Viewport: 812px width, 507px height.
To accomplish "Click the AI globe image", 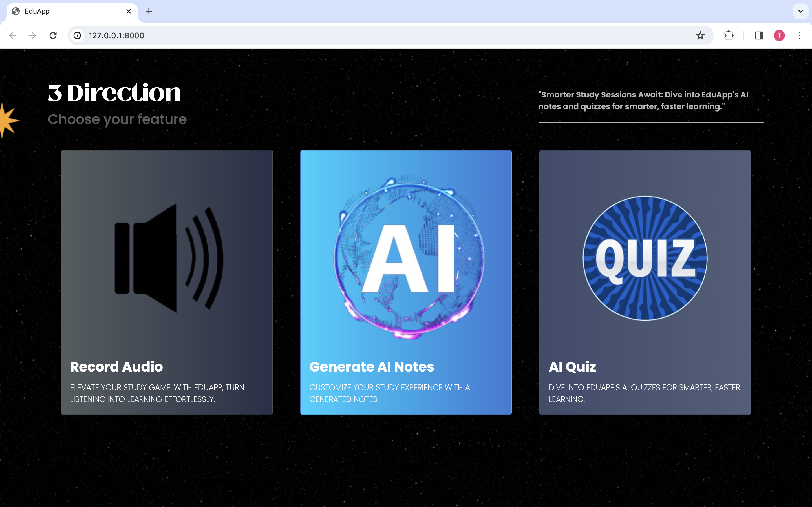I will point(409,257).
